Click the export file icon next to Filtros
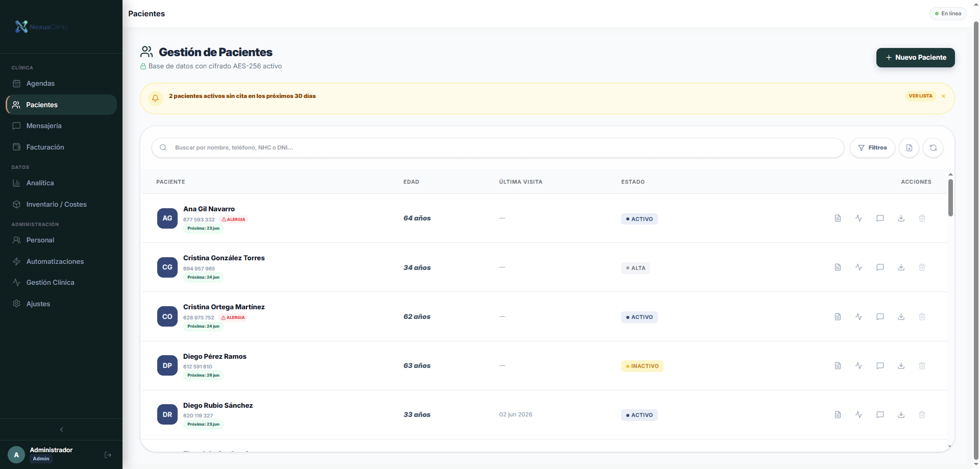 coord(909,148)
